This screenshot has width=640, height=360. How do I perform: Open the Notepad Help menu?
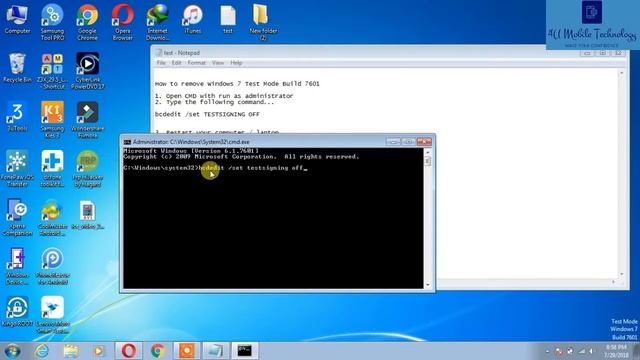coord(236,63)
